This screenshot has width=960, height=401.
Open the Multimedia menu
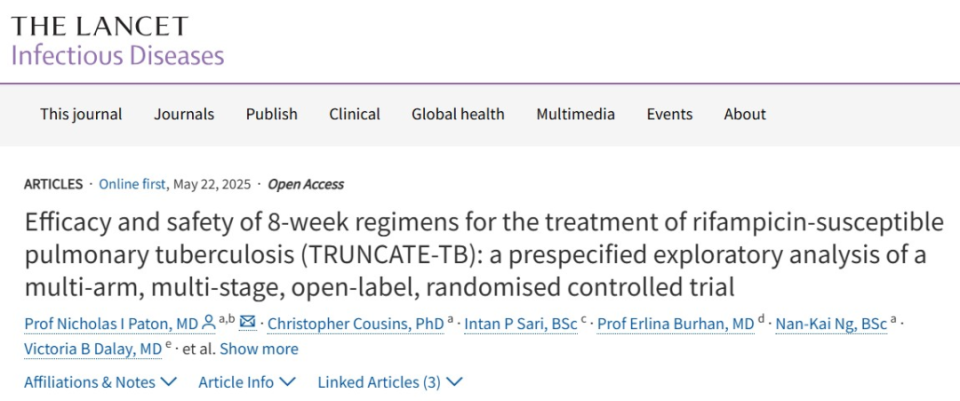(x=575, y=114)
